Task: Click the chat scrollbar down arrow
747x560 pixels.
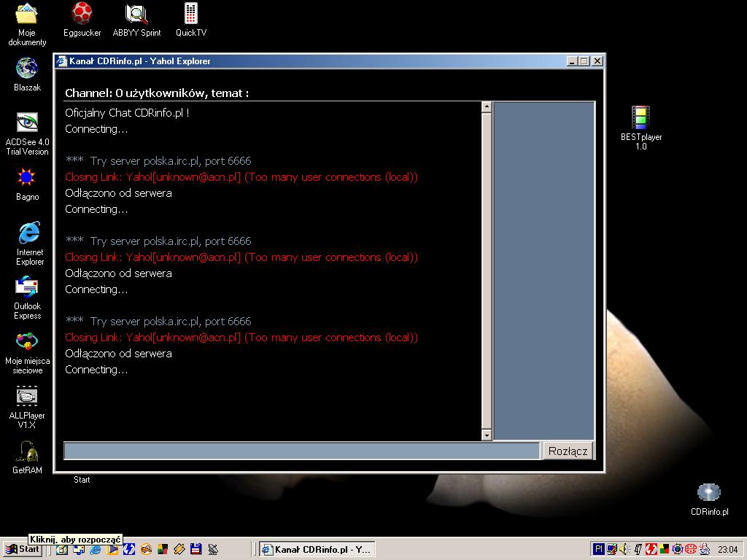Action: coord(487,435)
